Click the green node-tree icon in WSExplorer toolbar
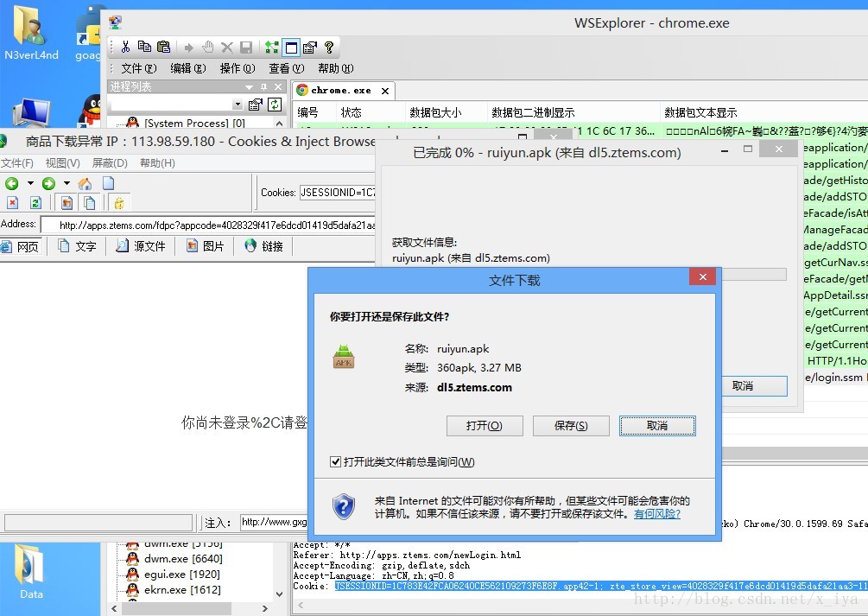This screenshot has height=616, width=868. (x=271, y=48)
